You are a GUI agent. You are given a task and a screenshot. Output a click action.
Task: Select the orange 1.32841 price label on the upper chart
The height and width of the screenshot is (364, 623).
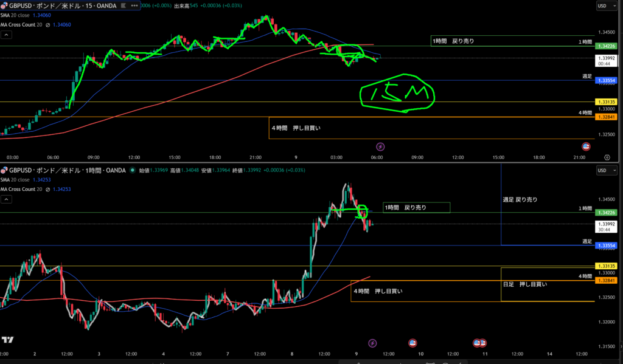click(607, 117)
